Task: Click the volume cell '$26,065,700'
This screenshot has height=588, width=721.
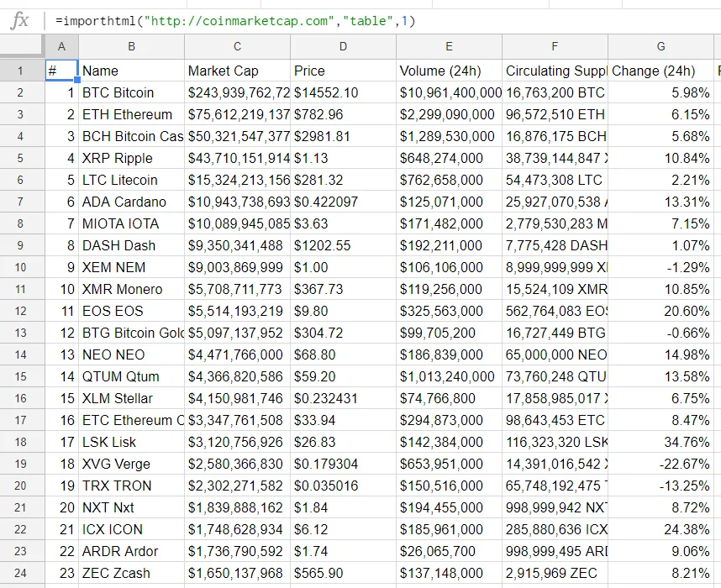Action: pos(450,551)
